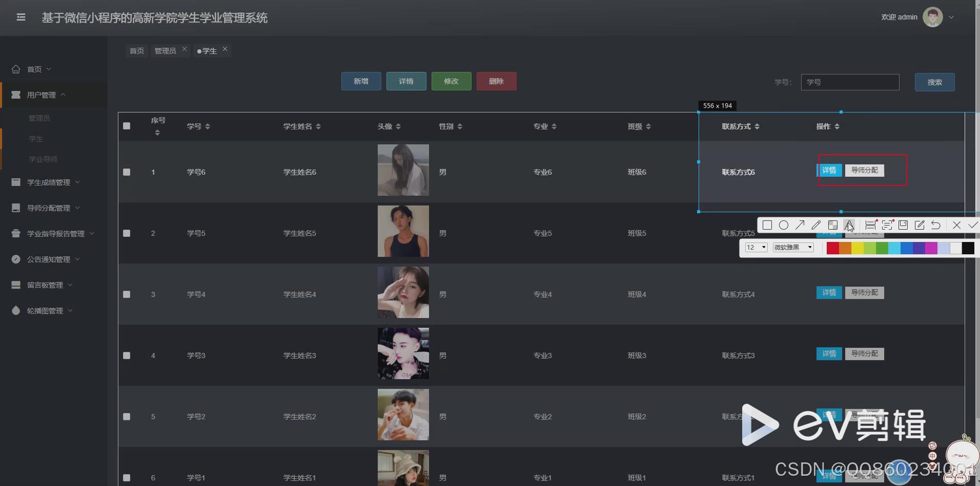This screenshot has width=980, height=486.
Task: Click the 新增 button
Action: 361,81
